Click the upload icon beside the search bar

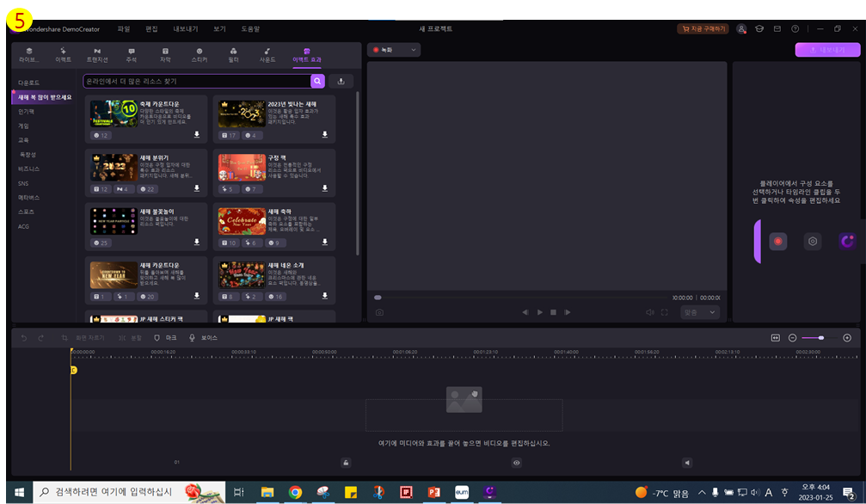point(342,80)
